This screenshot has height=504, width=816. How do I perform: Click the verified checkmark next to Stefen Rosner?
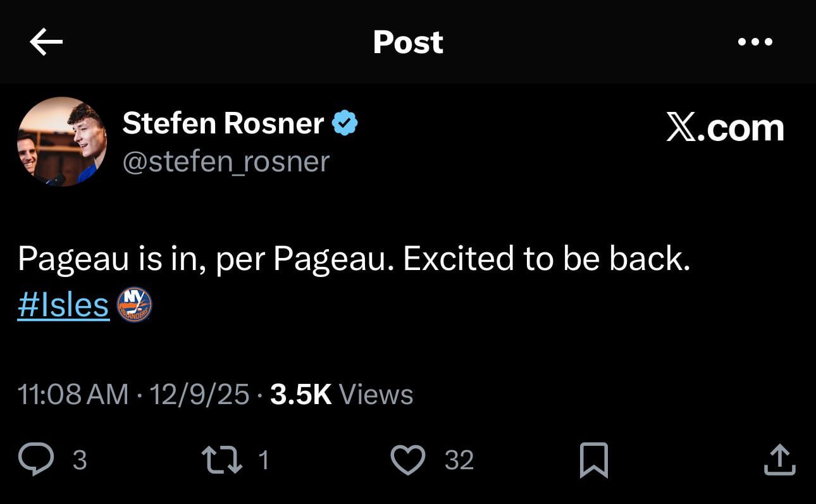pos(345,122)
